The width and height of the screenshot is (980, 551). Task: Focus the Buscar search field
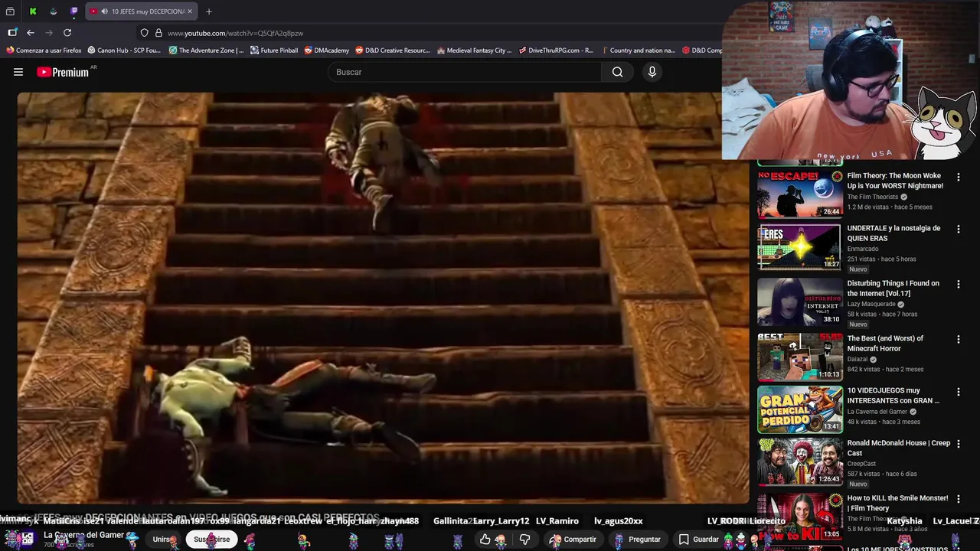click(465, 72)
